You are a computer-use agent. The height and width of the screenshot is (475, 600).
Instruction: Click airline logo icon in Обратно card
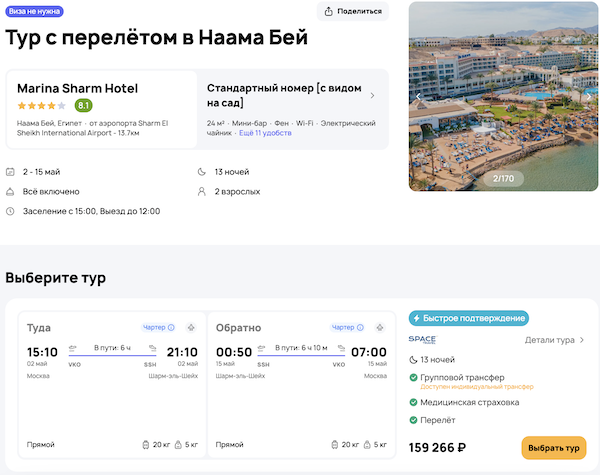[x=379, y=327]
